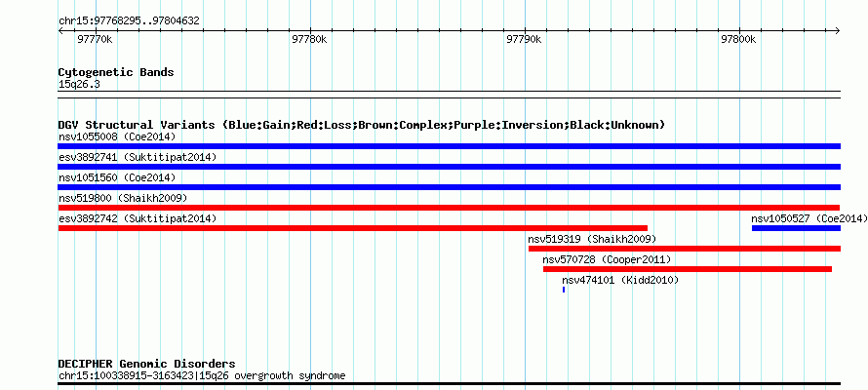
Task: Click the ruler's left arrowhead
Action: click(x=60, y=30)
